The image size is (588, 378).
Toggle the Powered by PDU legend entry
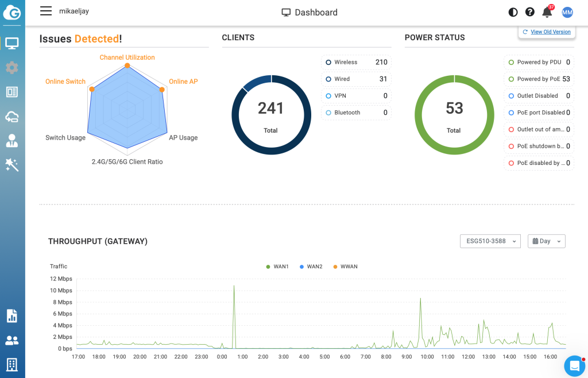coord(539,62)
